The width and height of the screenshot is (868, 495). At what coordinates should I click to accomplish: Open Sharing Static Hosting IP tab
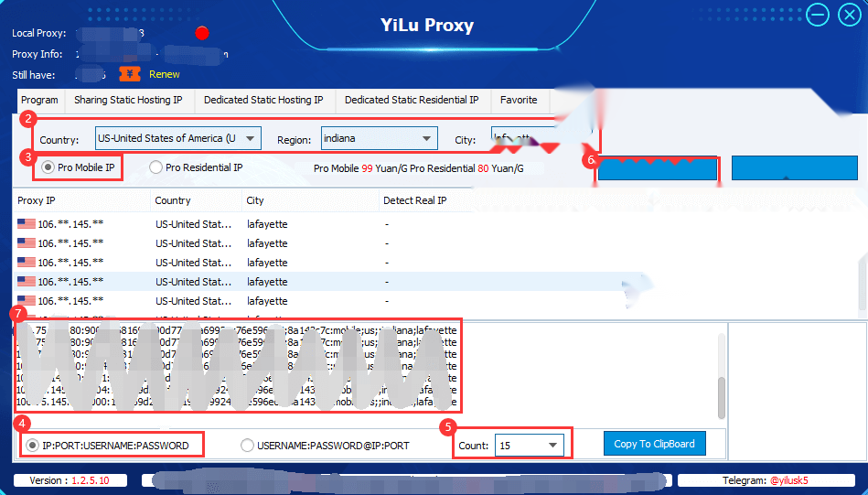(128, 101)
